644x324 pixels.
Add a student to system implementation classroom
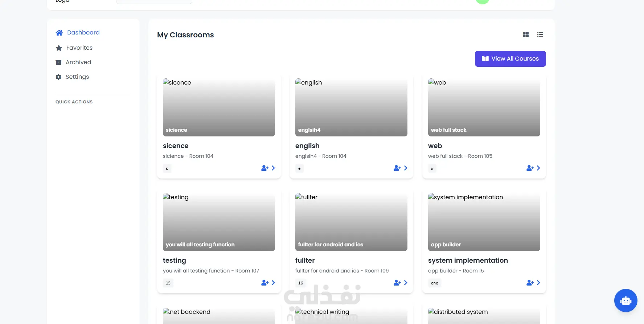pyautogui.click(x=530, y=283)
